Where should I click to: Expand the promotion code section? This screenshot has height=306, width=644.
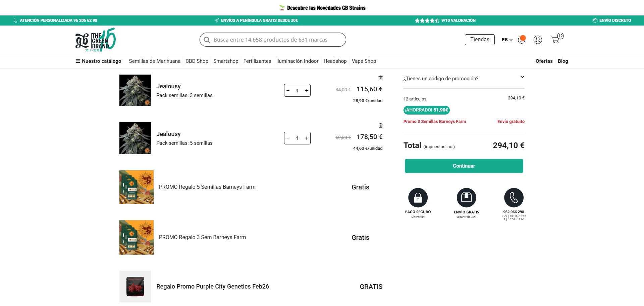click(522, 77)
